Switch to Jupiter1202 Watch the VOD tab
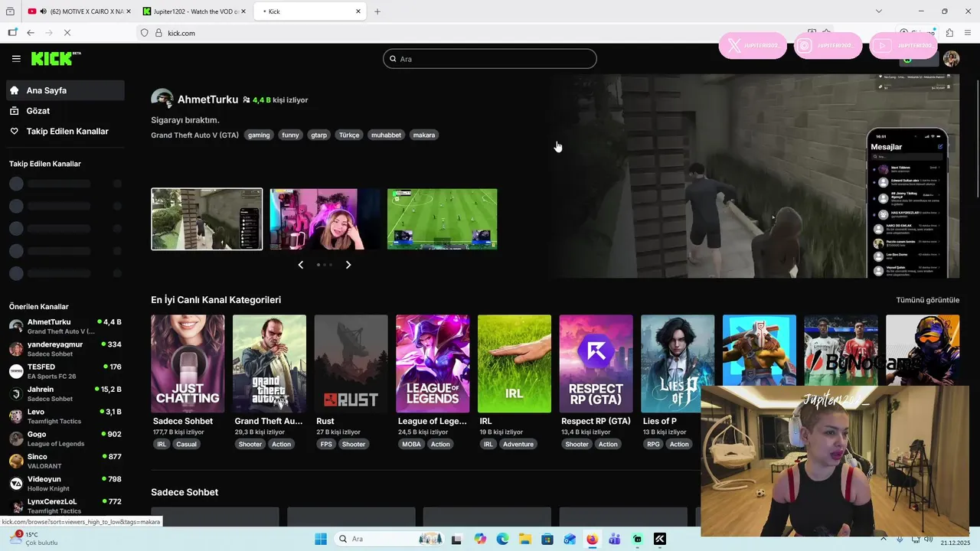The height and width of the screenshot is (551, 980). click(x=195, y=11)
